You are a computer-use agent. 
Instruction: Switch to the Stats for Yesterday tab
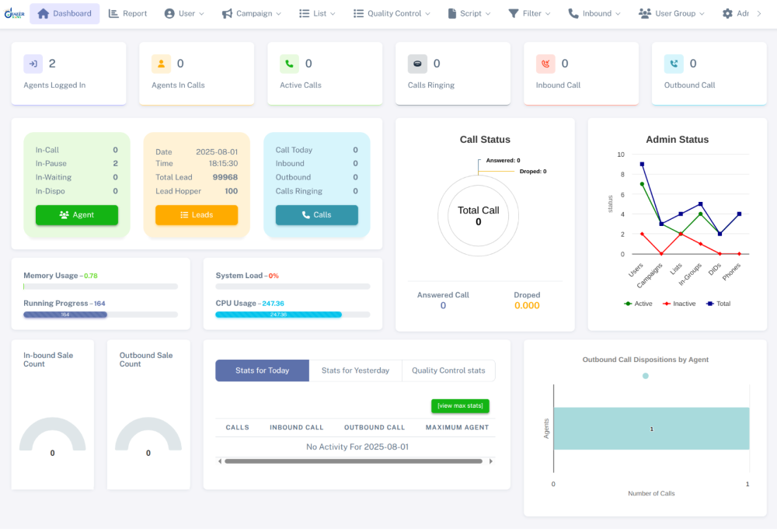(x=355, y=370)
